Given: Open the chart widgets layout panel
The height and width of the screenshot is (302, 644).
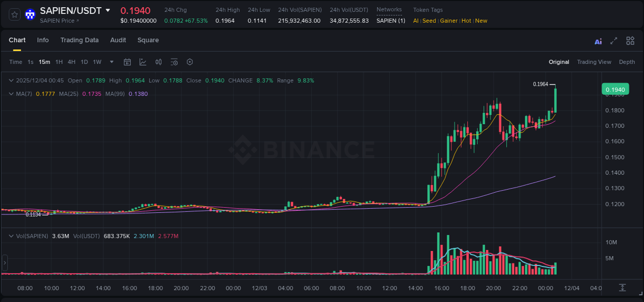Looking at the screenshot, I should [630, 41].
